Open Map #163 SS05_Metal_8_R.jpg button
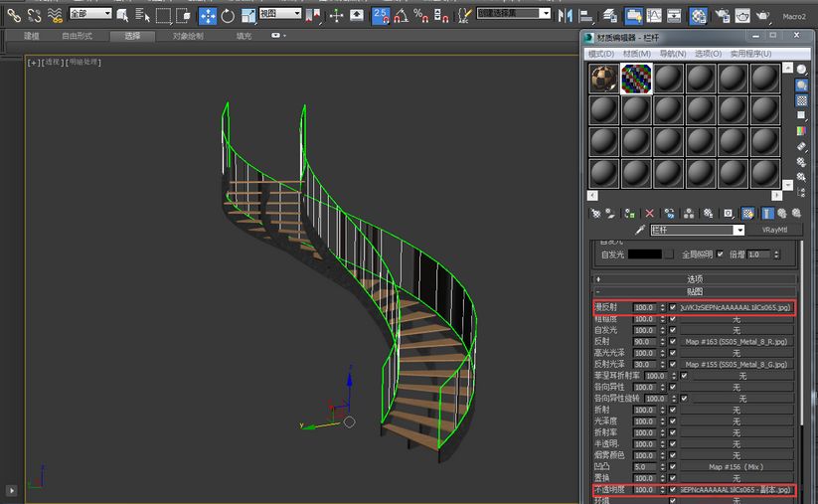Viewport: 818px width, 504px height. coord(736,341)
